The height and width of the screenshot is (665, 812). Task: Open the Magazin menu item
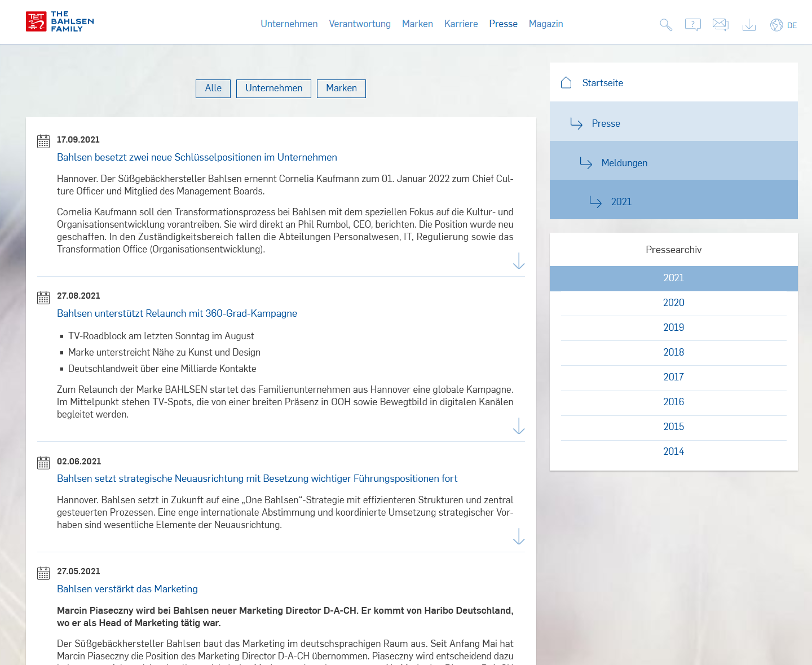click(x=546, y=24)
